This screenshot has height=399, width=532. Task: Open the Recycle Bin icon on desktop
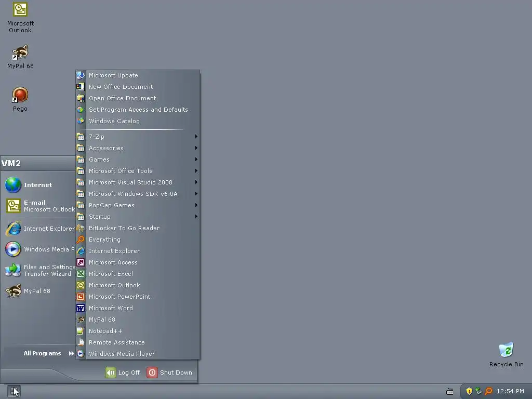506,350
